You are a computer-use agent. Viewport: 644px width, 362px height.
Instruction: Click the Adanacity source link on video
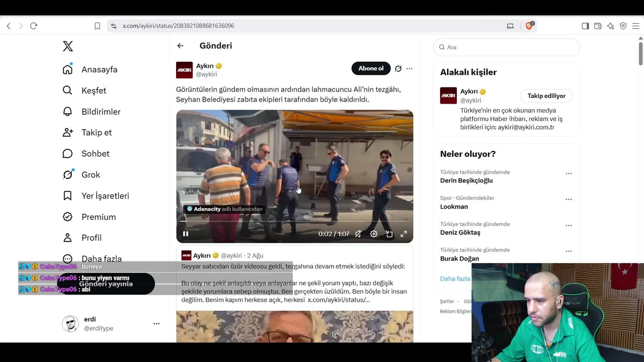tap(225, 209)
